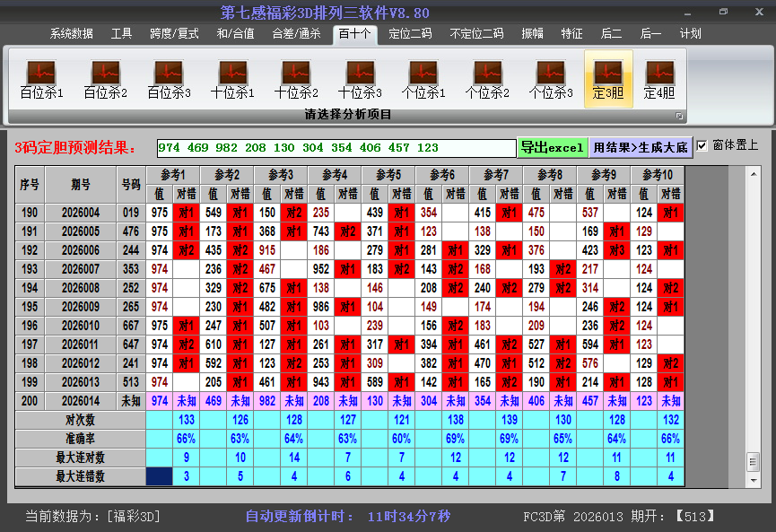Choose the 十位杀3 icon

coord(360,79)
